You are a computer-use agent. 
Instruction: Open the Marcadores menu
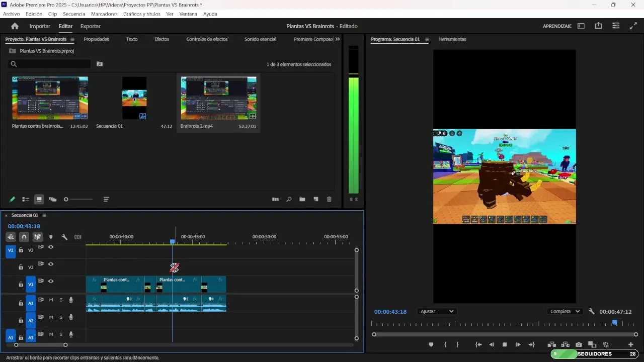104,14
